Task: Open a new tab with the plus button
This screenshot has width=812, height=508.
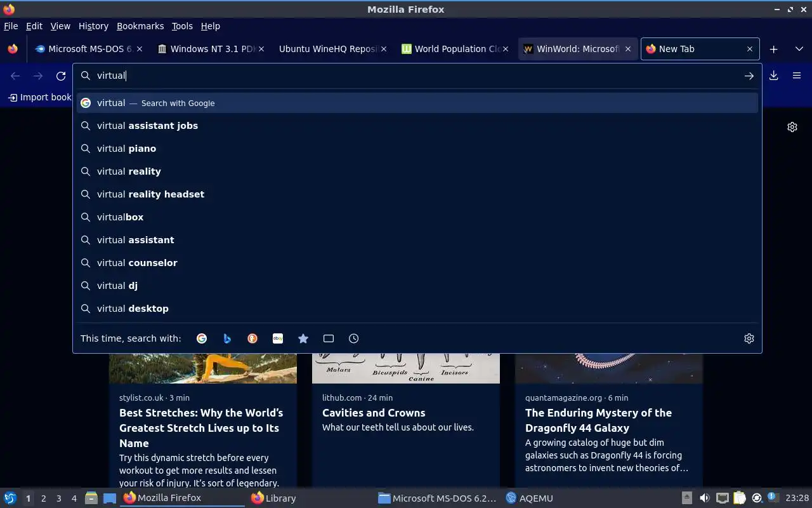Action: point(774,49)
